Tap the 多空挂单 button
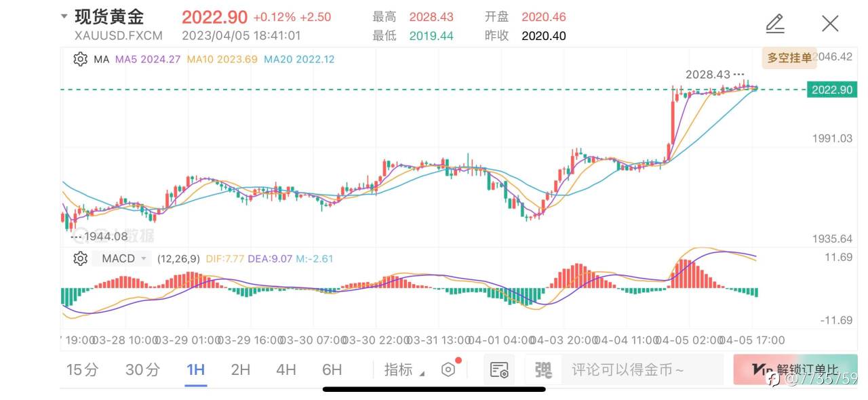The height and width of the screenshot is (400, 868). click(x=789, y=58)
